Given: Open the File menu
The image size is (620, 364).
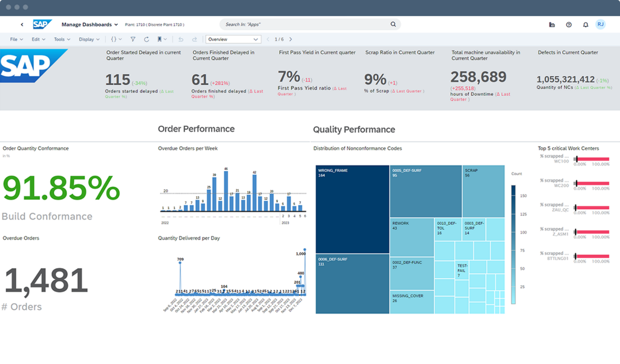Looking at the screenshot, I should coord(17,39).
